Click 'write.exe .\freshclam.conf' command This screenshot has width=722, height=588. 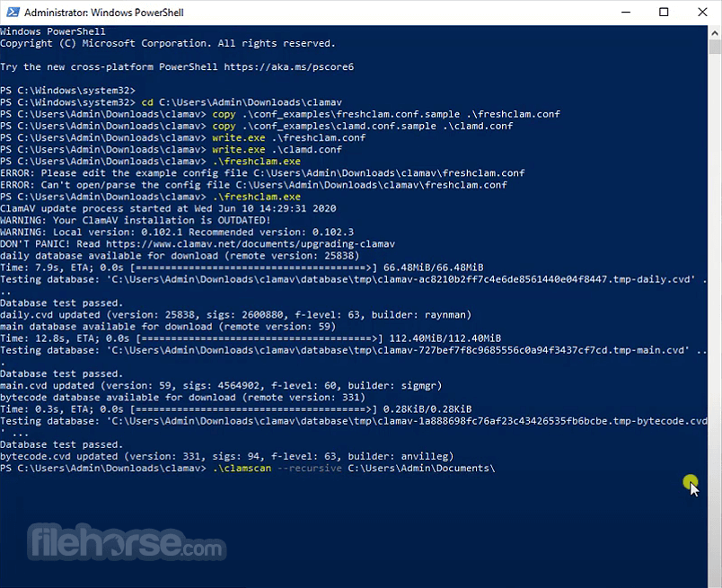pos(288,137)
